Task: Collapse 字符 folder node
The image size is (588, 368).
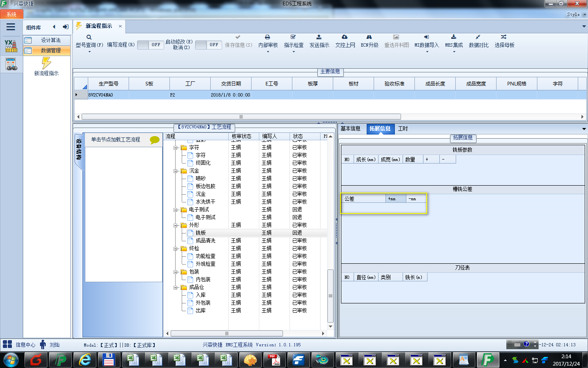Action: point(176,148)
